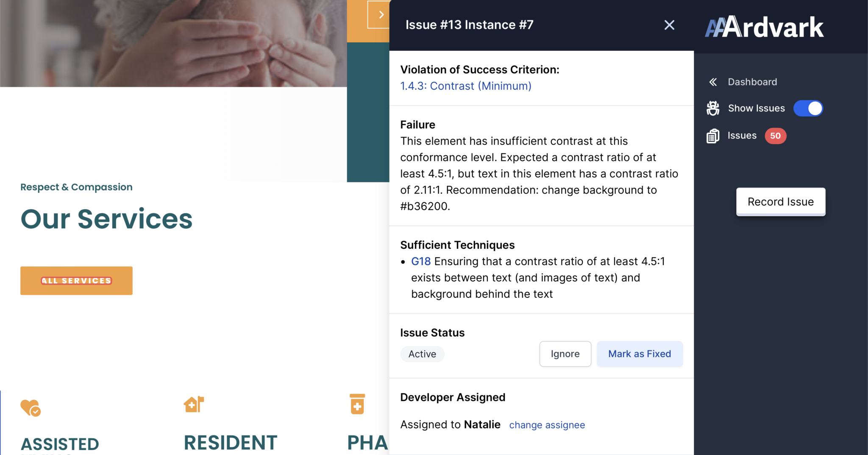
Task: Click the next-slide arrow on the orange banner
Action: 381,15
